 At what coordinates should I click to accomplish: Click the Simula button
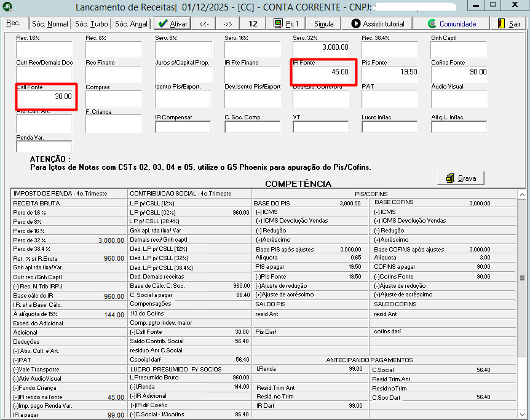[323, 23]
